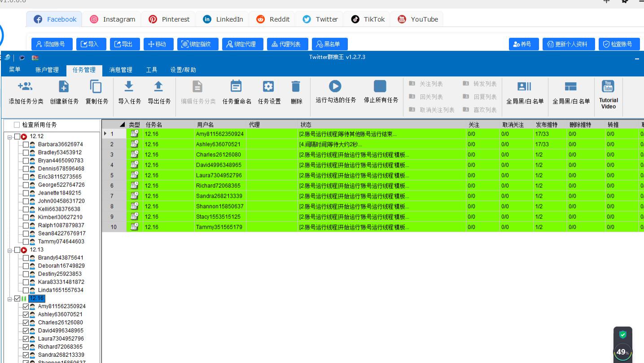Click the Blacklist (黑名单) button
The height and width of the screenshot is (363, 644).
click(330, 44)
